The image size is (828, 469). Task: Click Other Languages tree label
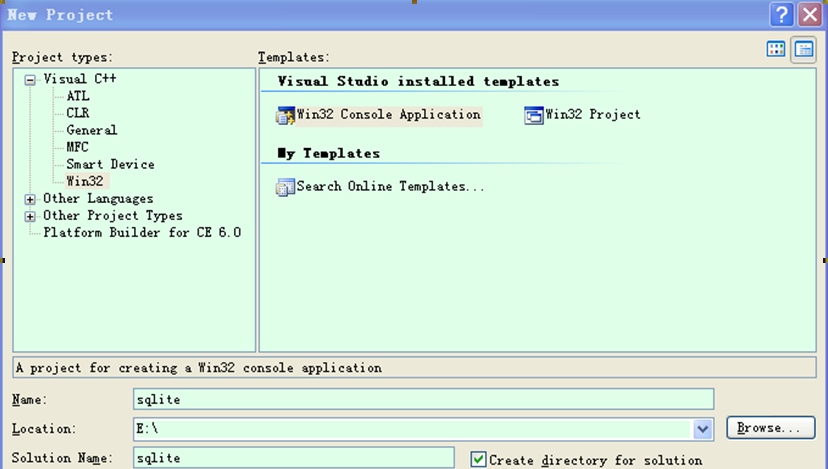(98, 199)
